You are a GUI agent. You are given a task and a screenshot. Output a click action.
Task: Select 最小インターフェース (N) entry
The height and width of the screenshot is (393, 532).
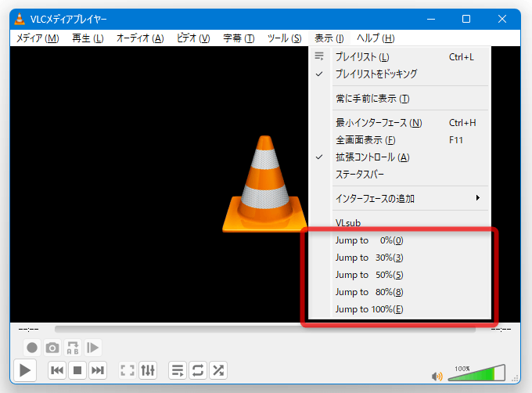point(400,122)
